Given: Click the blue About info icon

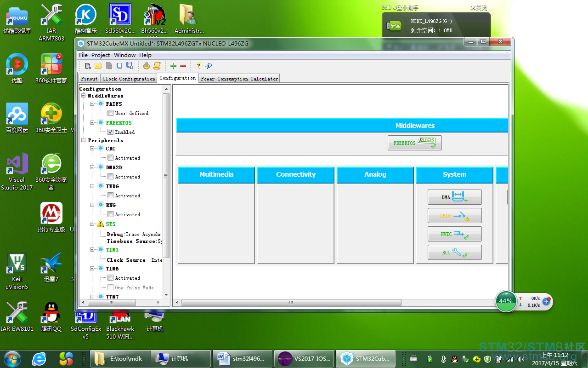Looking at the screenshot, I should point(208,66).
